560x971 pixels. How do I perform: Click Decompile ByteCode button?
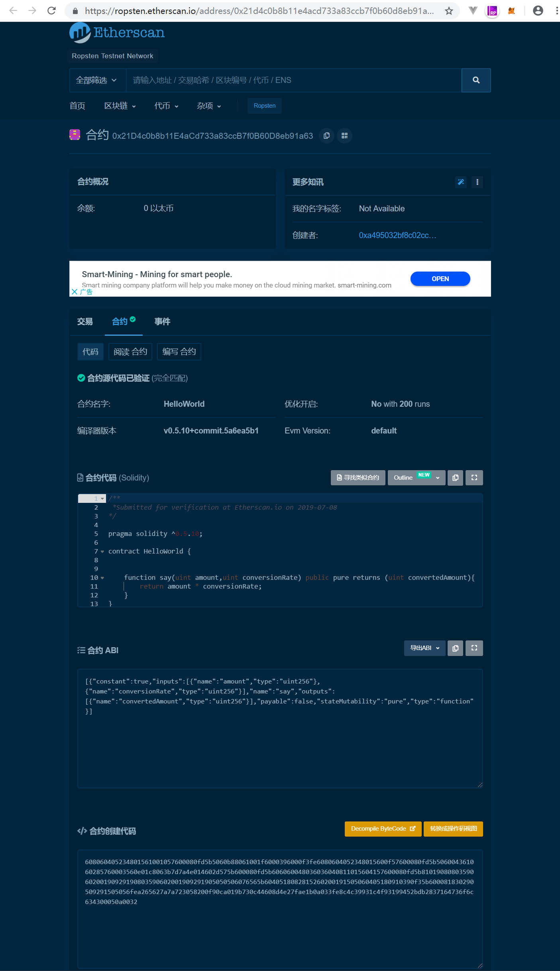(x=383, y=829)
